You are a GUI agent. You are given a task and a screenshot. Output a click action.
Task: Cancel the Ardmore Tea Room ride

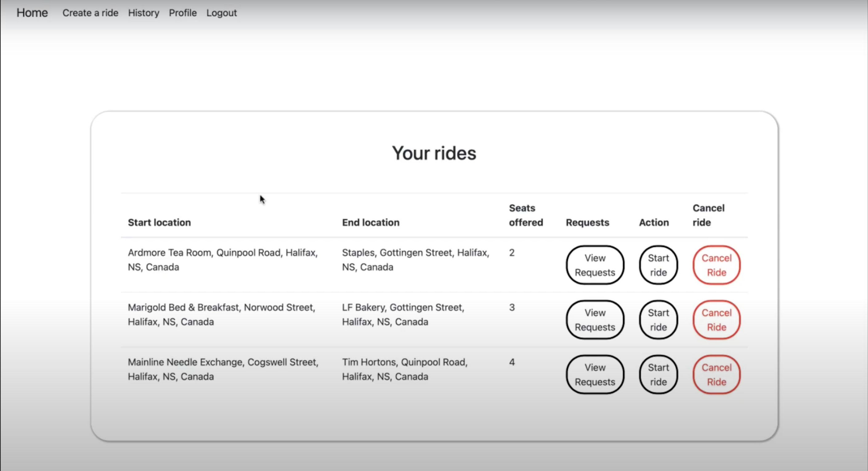click(x=716, y=265)
